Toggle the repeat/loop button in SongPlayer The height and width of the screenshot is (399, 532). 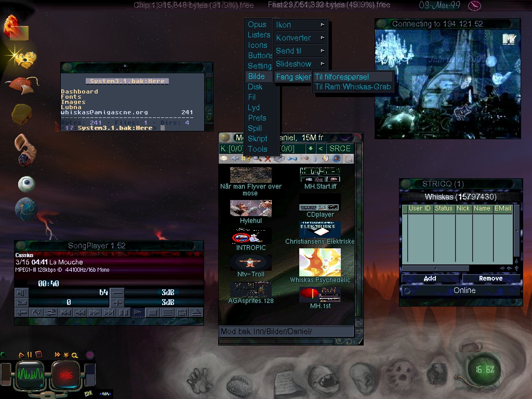[51, 313]
